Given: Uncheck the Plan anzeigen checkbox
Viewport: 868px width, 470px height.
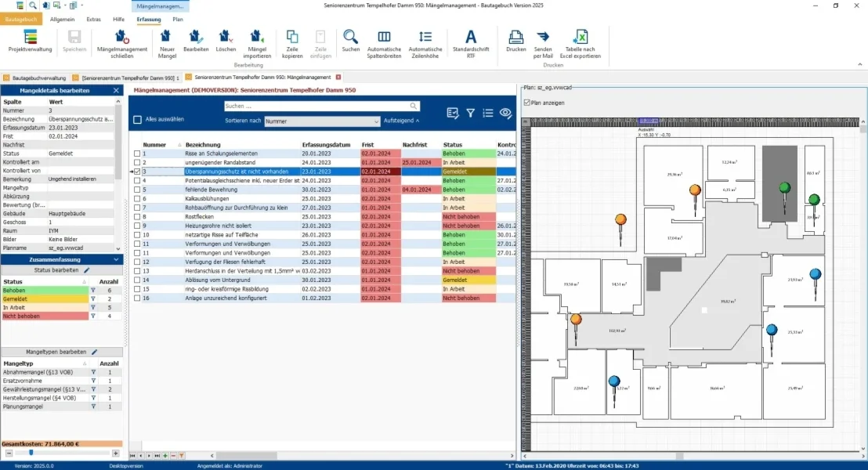Looking at the screenshot, I should (527, 103).
